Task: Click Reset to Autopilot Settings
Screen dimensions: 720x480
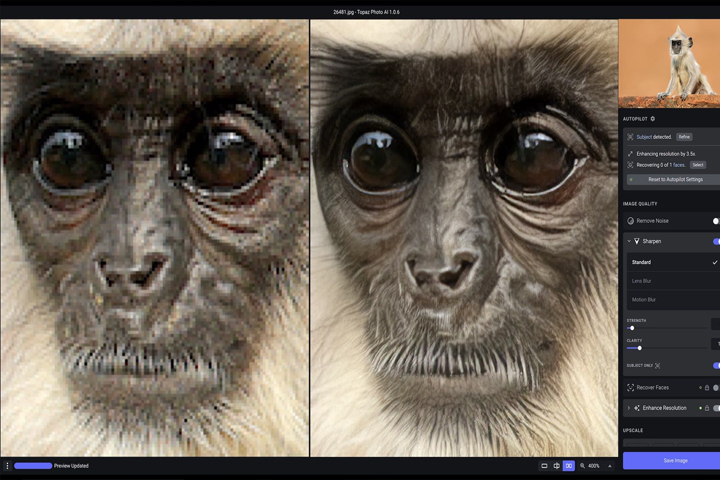Action: [675, 180]
